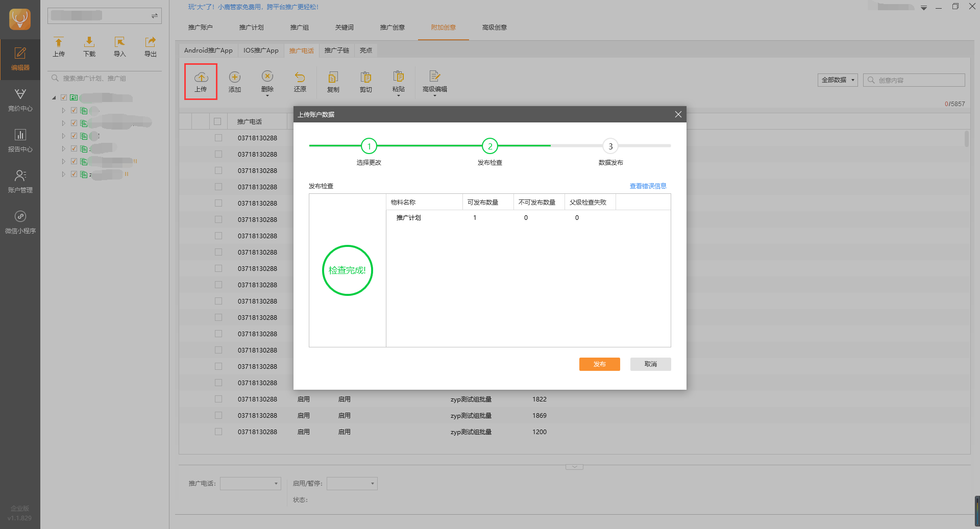Check the row with value 1822

pos(218,399)
